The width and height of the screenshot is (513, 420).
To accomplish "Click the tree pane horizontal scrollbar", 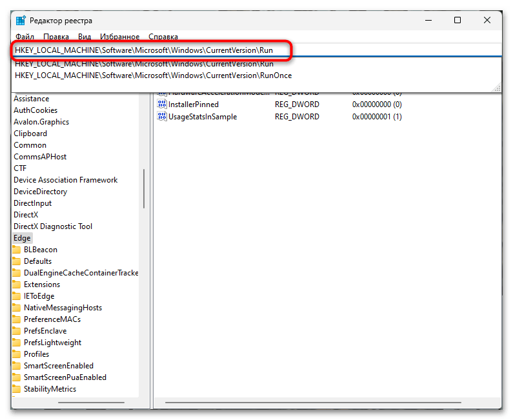I will coord(91,403).
